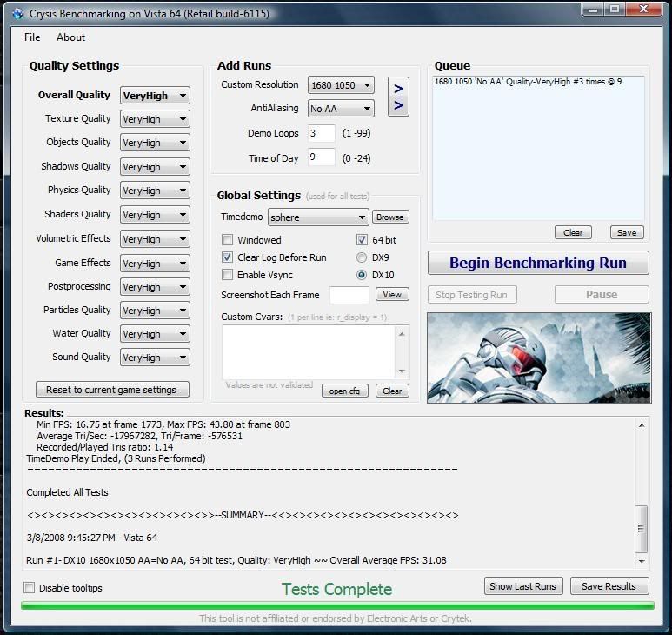
Task: Change Shadows Quality dropdown
Action: click(155, 167)
